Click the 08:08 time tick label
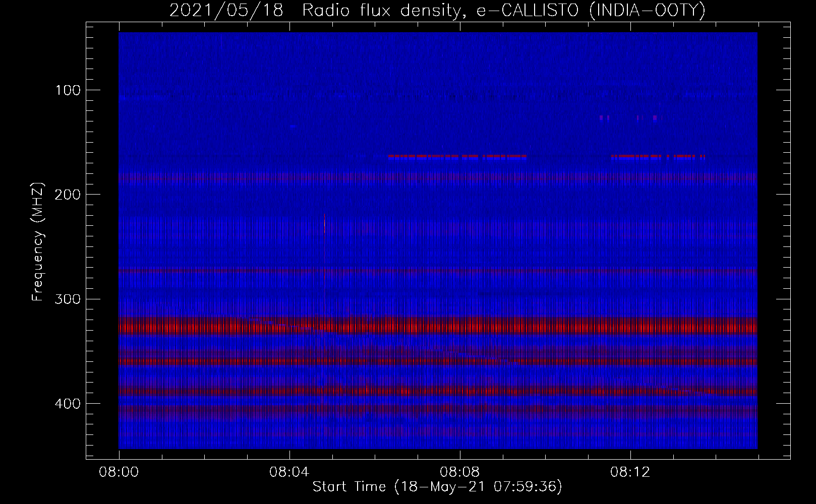The height and width of the screenshot is (504, 816). tap(460, 472)
